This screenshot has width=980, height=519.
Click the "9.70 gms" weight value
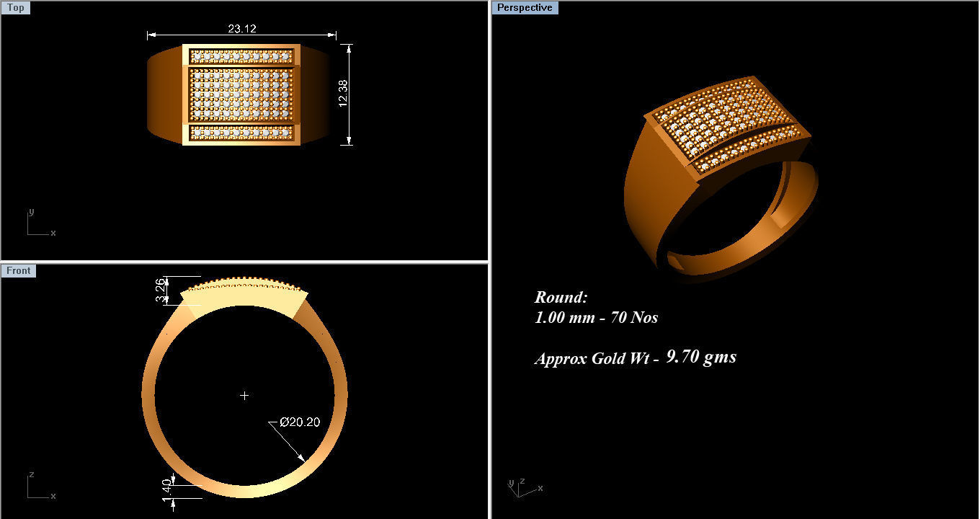pos(701,357)
